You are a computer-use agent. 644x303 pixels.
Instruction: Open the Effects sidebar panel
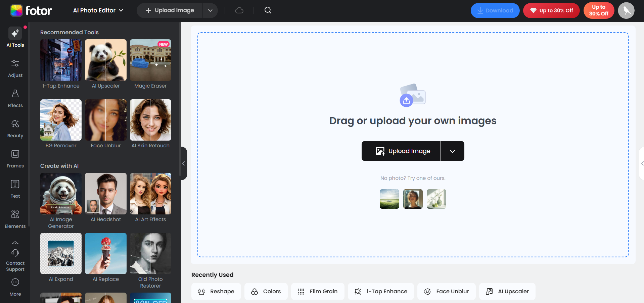pyautogui.click(x=15, y=98)
